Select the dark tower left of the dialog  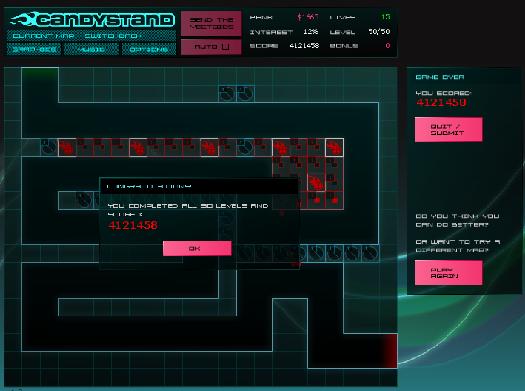(x=85, y=200)
